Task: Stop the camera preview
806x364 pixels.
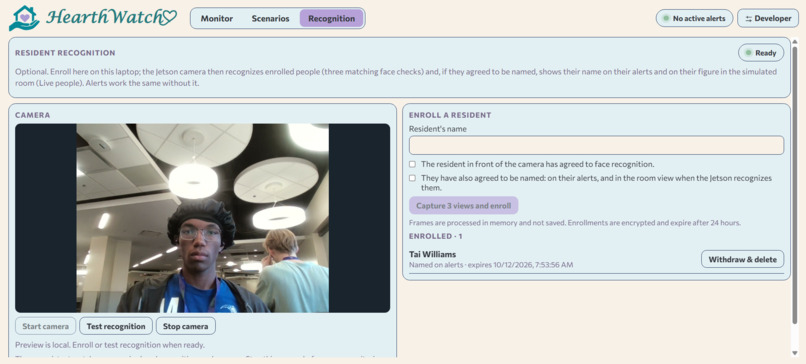Action: pos(186,326)
